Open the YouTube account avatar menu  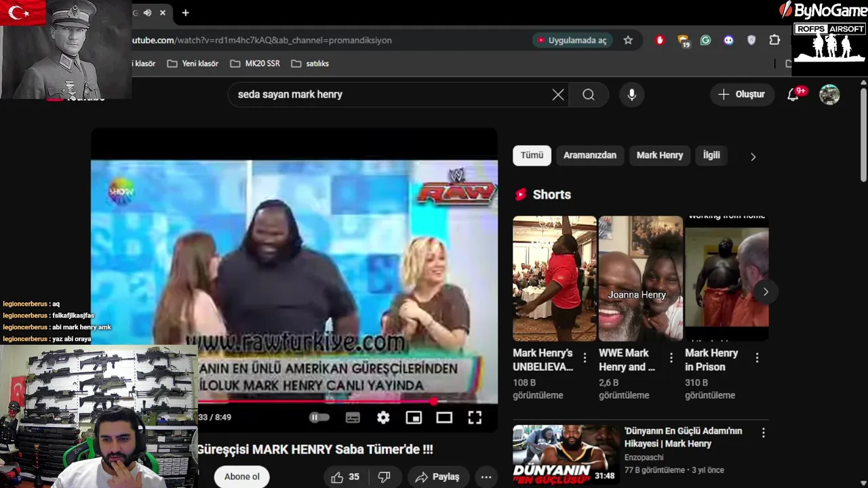(829, 95)
